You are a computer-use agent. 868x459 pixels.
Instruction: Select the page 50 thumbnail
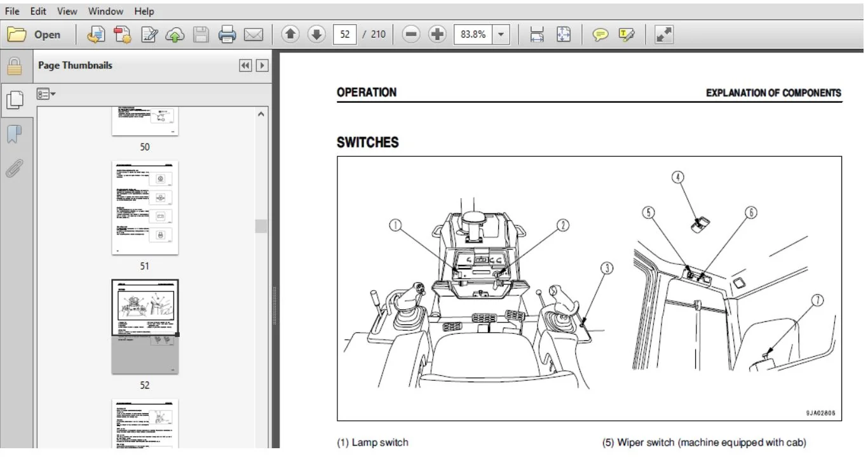point(145,121)
